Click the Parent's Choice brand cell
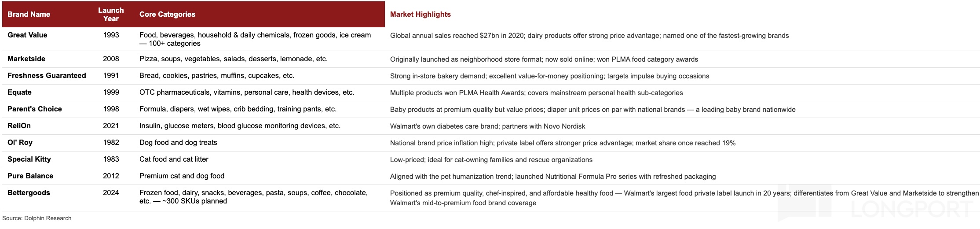980x229 pixels. click(35, 109)
